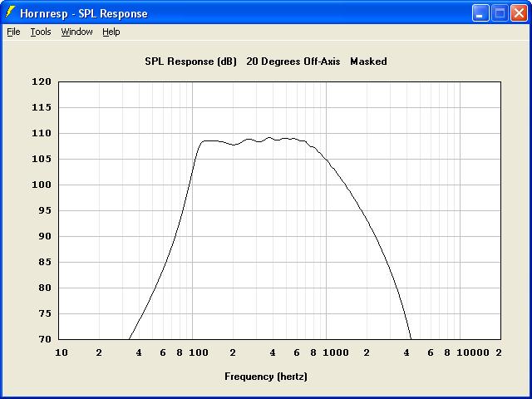The width and height of the screenshot is (532, 399).
Task: Click the 'Frequency (hertz)' axis label
Action: tap(266, 377)
